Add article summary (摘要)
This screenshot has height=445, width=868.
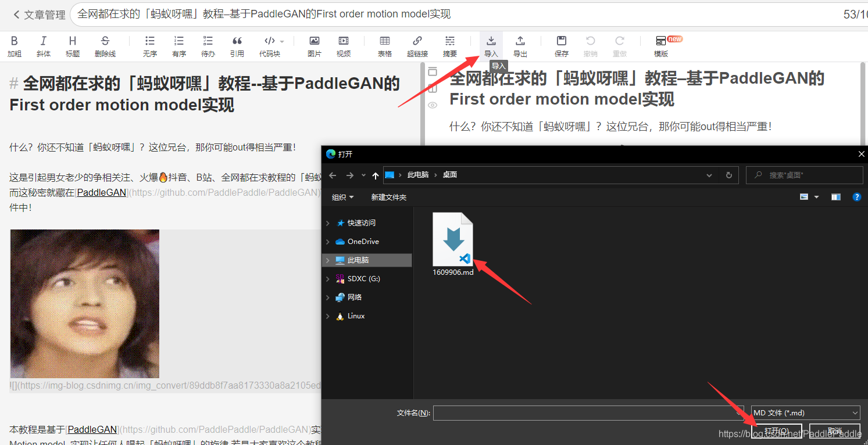[x=450, y=46]
